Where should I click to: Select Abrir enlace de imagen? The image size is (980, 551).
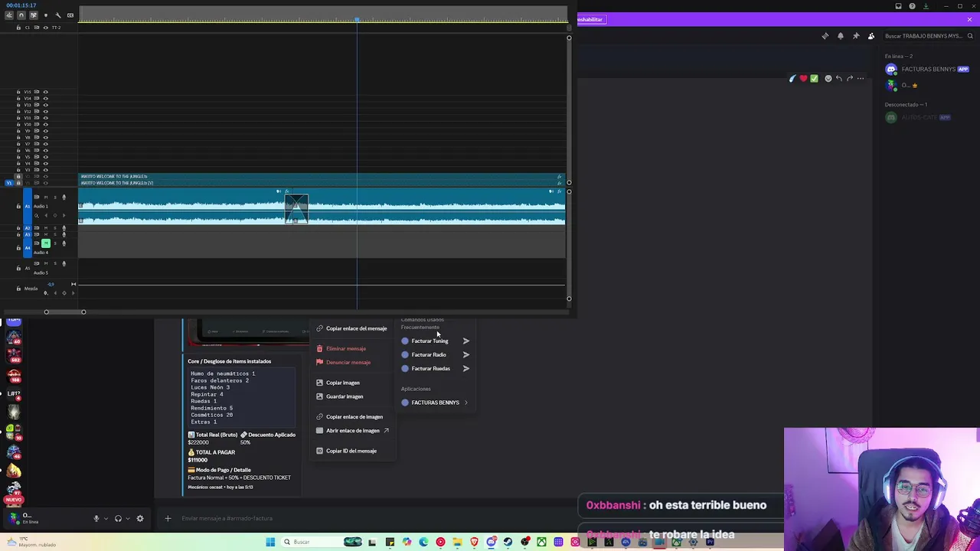coord(353,431)
